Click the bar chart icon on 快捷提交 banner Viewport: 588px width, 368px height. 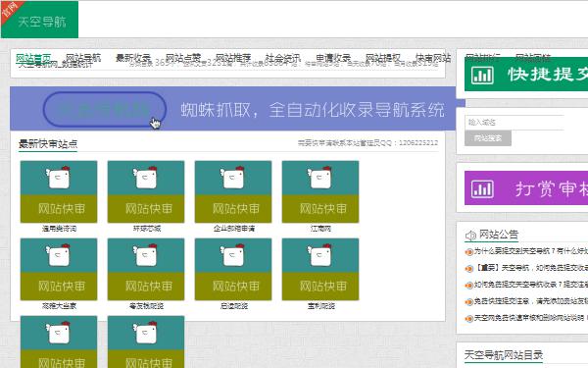click(482, 76)
